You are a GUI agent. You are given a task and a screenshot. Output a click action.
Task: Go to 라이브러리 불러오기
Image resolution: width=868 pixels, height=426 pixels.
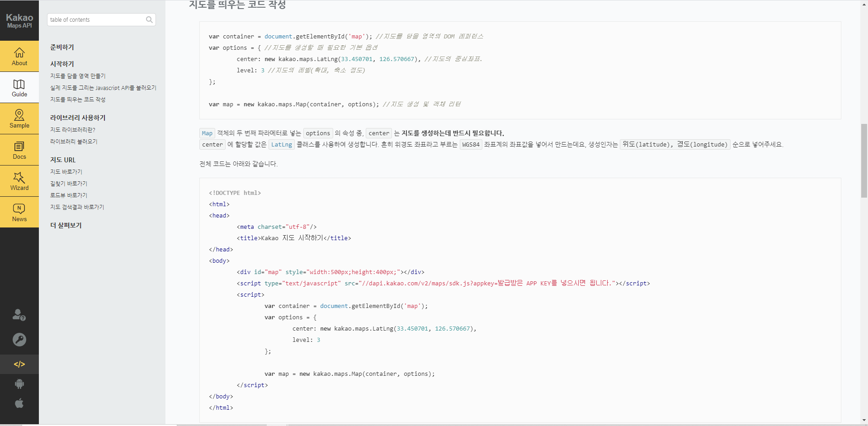click(74, 142)
